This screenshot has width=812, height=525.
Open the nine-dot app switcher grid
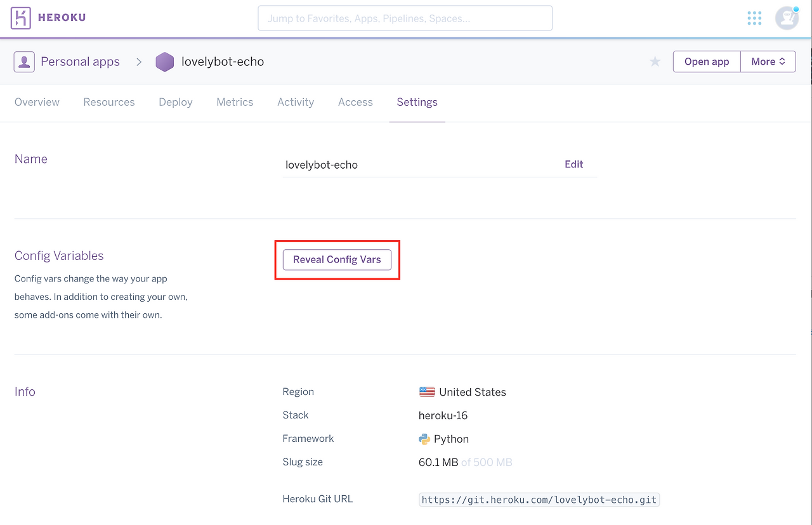tap(754, 18)
